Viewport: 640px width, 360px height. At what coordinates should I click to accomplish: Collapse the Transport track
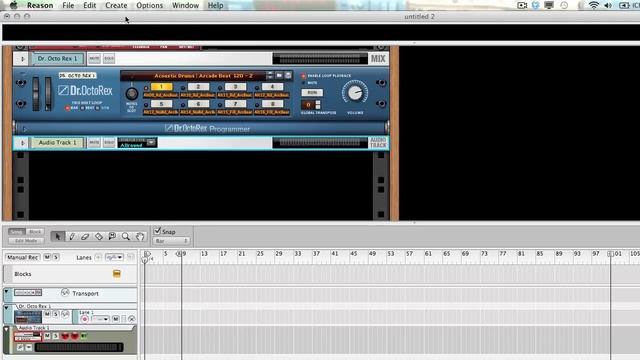pyautogui.click(x=7, y=291)
